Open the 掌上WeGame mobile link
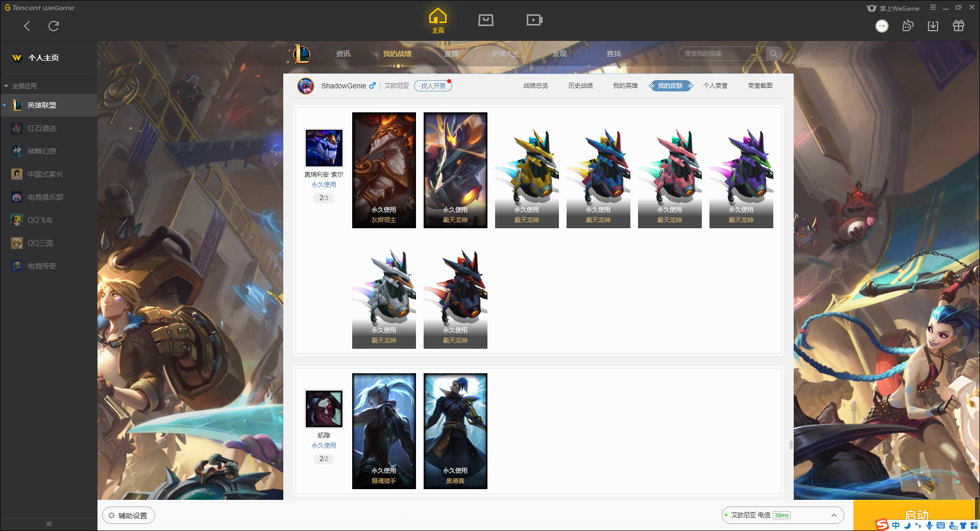The width and height of the screenshot is (980, 531). point(893,8)
